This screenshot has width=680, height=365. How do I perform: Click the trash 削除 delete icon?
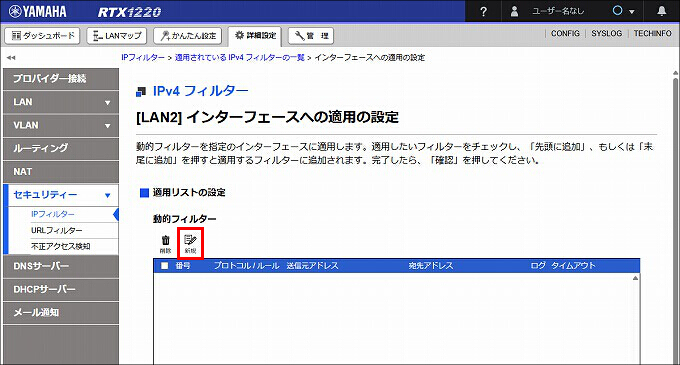coord(166,244)
